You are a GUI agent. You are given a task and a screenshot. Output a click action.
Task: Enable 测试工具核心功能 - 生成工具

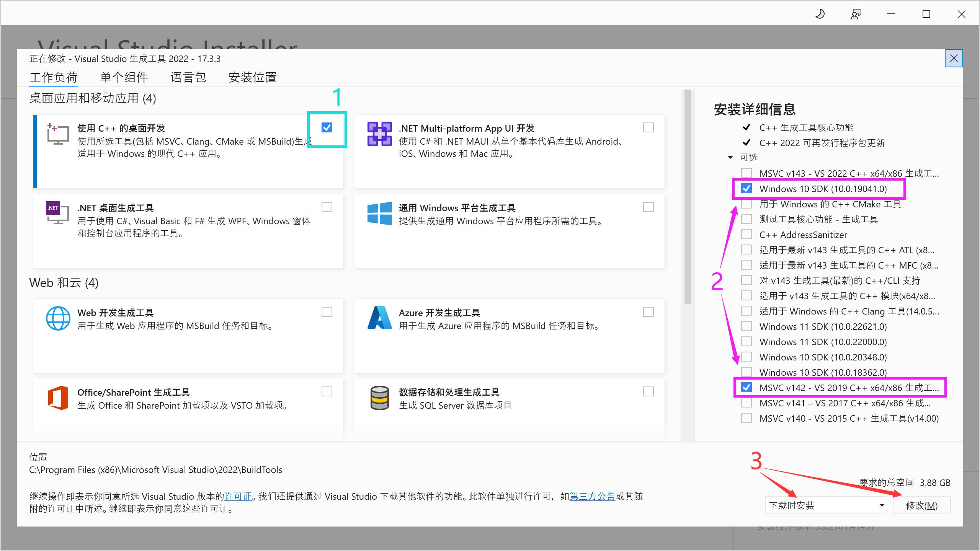coord(746,219)
